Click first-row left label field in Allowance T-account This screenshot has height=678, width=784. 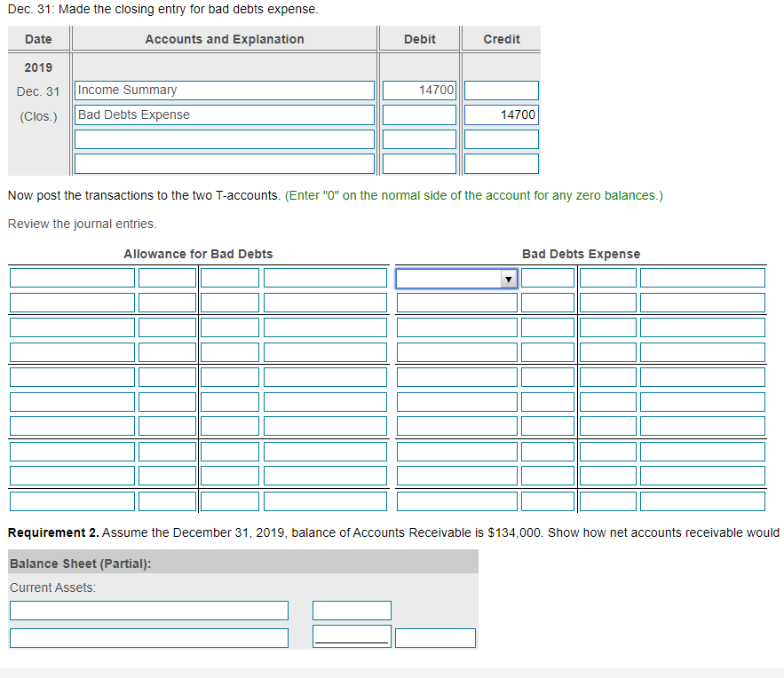pos(73,278)
